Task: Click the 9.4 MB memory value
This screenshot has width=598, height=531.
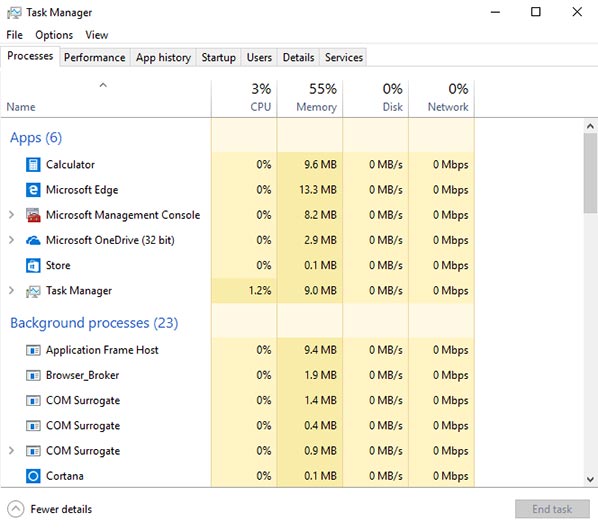Action: coord(320,350)
